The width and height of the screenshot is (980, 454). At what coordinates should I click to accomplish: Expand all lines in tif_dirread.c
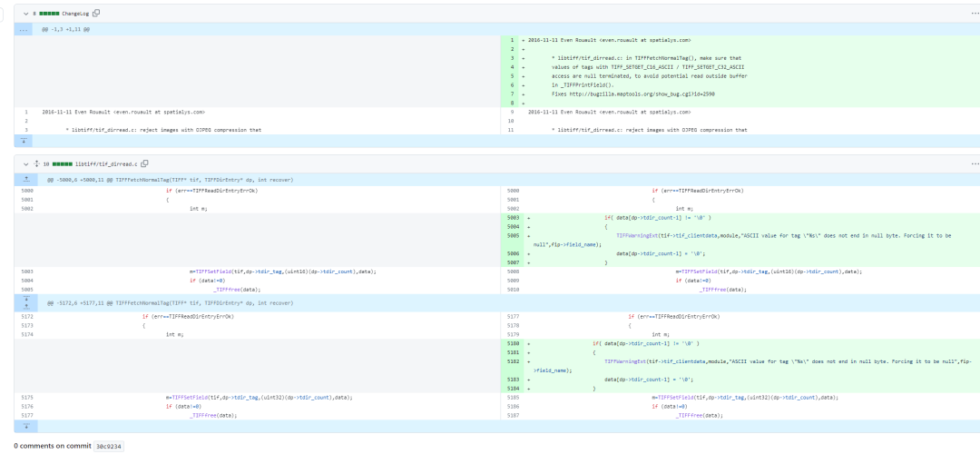coord(35,163)
